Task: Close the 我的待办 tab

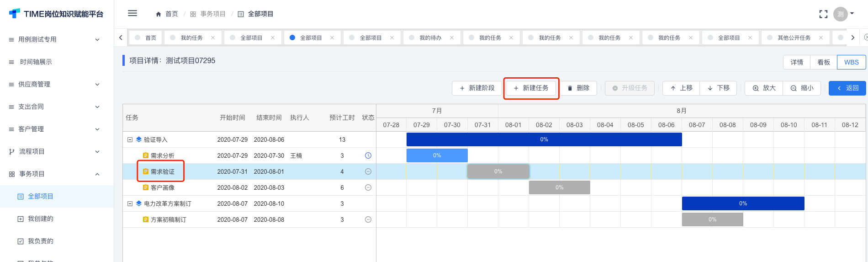Action: click(452, 37)
